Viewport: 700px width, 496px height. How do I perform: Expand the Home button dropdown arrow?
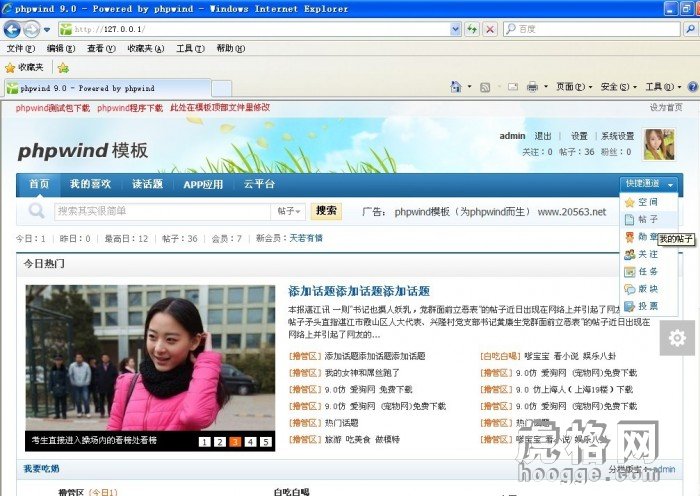tap(469, 87)
